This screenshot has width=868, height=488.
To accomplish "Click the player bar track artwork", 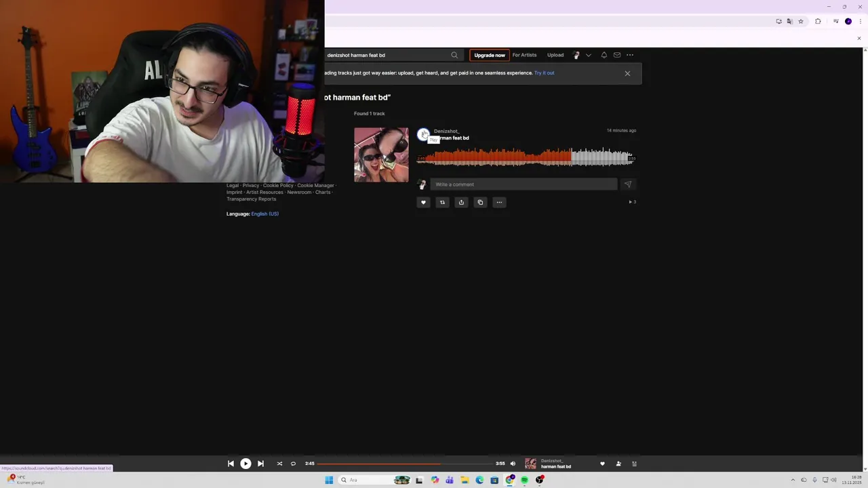I will (530, 464).
